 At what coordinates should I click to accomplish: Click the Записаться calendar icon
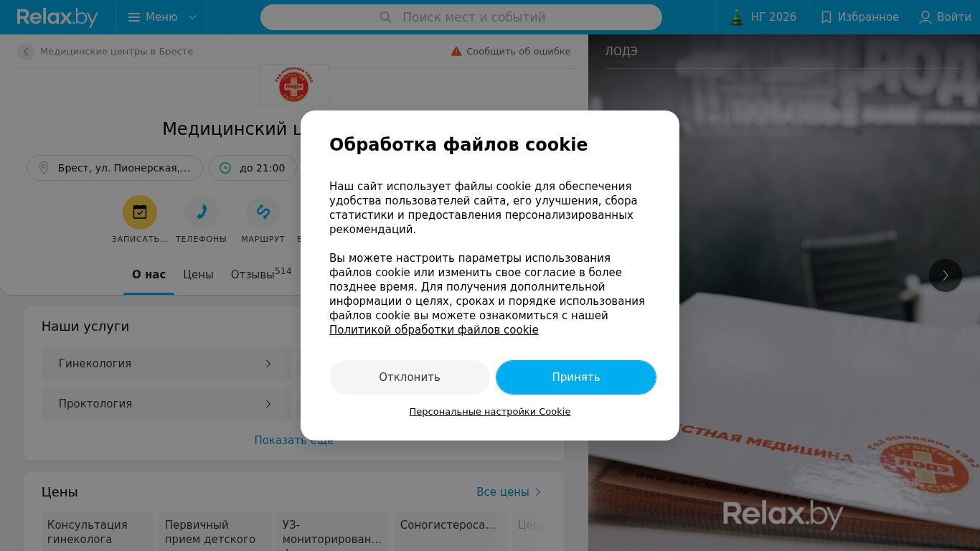140,212
